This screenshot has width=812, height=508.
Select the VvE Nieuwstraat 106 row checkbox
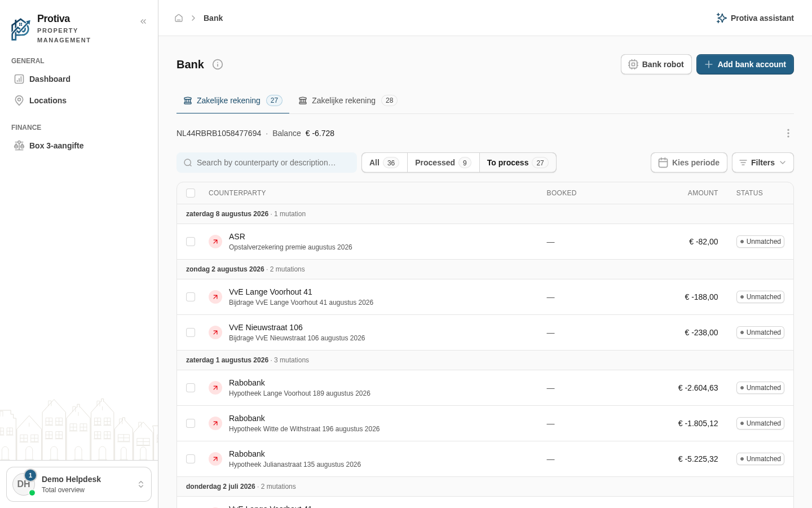click(191, 332)
